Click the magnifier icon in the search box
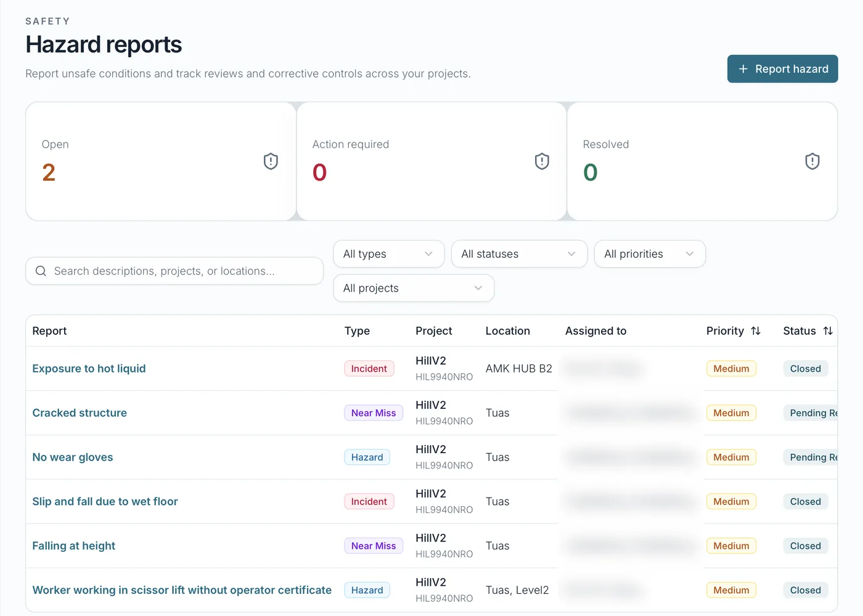 41,271
